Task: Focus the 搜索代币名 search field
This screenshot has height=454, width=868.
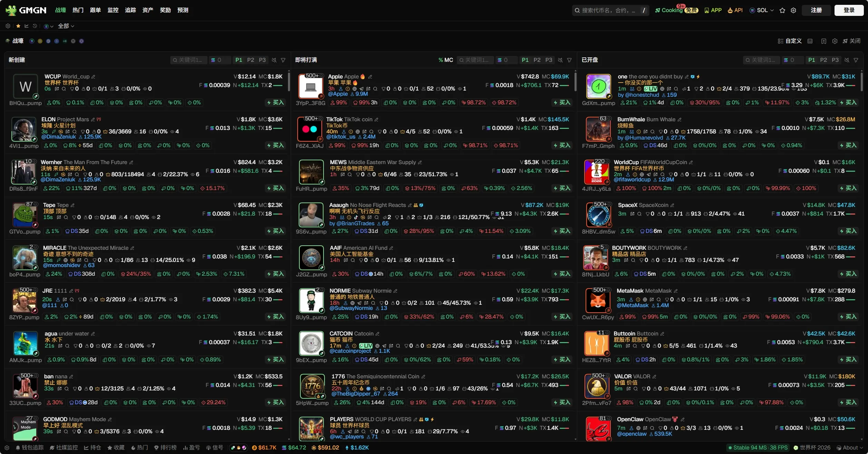Action: tap(610, 10)
